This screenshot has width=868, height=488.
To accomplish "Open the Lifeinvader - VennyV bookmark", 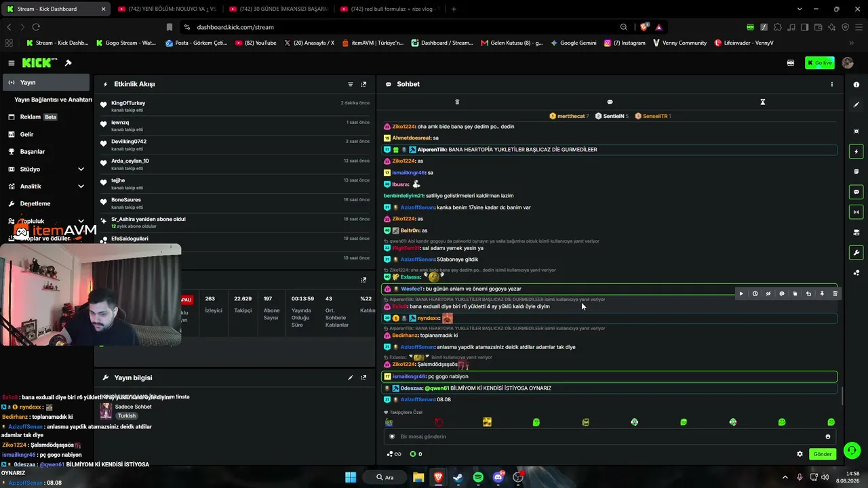I will 744,43.
